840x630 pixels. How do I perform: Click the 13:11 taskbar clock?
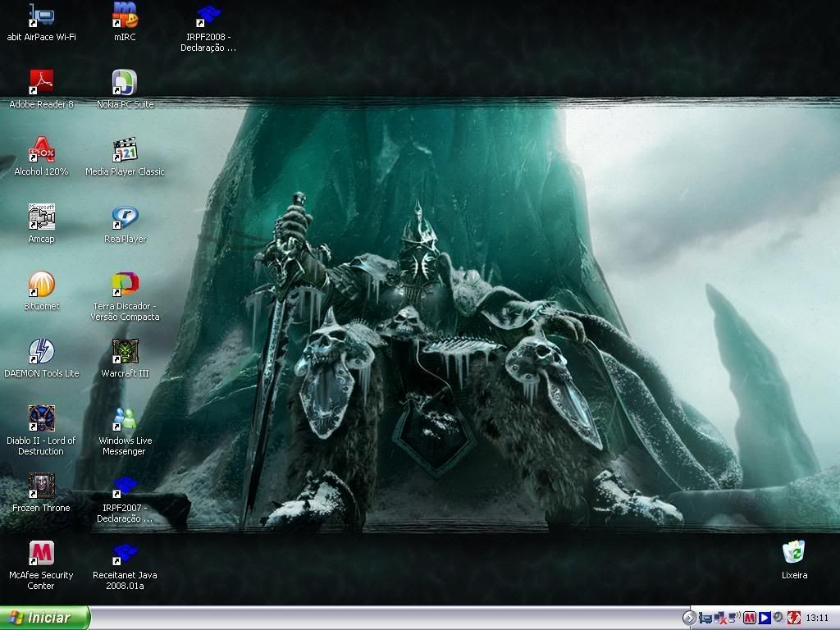[817, 618]
